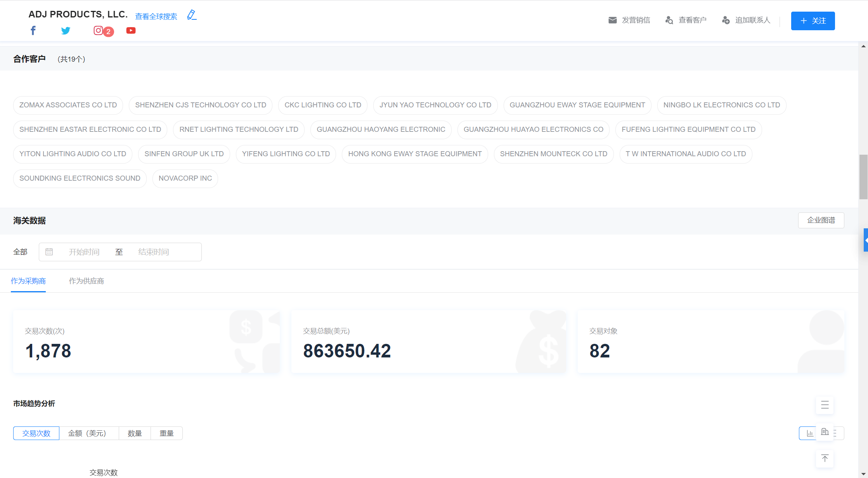
Task: Select the 数量 trend option
Action: coord(135,433)
